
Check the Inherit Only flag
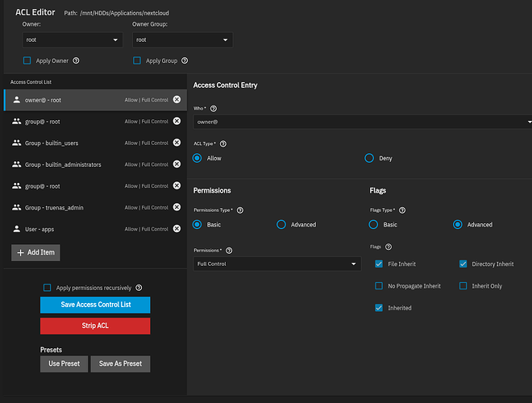coord(463,286)
